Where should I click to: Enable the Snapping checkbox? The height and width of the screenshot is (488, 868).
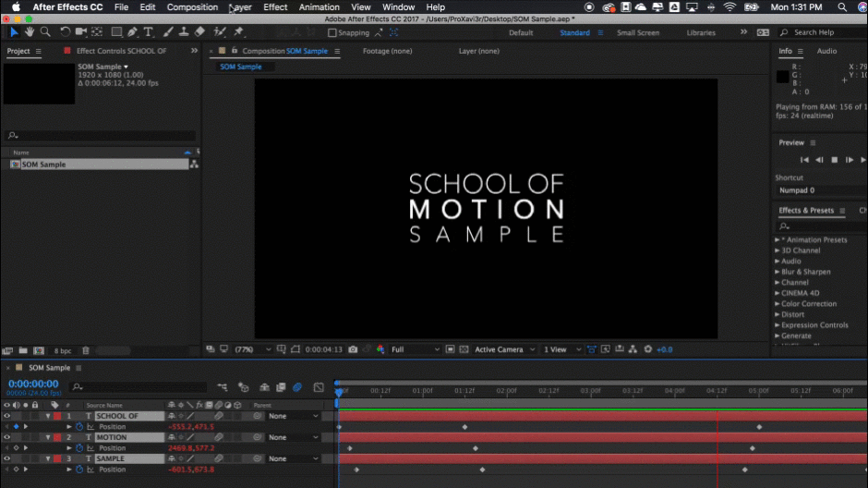click(332, 32)
